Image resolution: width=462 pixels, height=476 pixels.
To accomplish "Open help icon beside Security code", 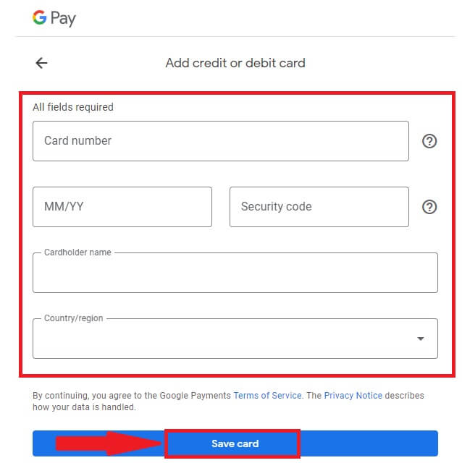I will [x=429, y=207].
